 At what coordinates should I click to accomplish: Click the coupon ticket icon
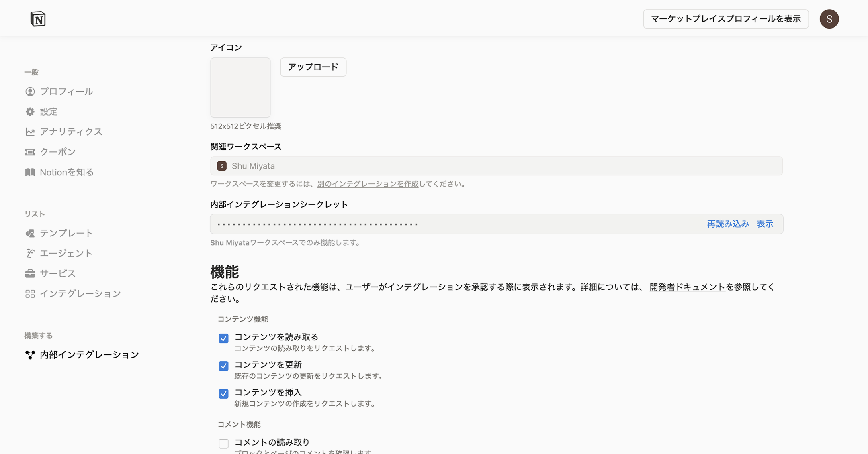(30, 152)
